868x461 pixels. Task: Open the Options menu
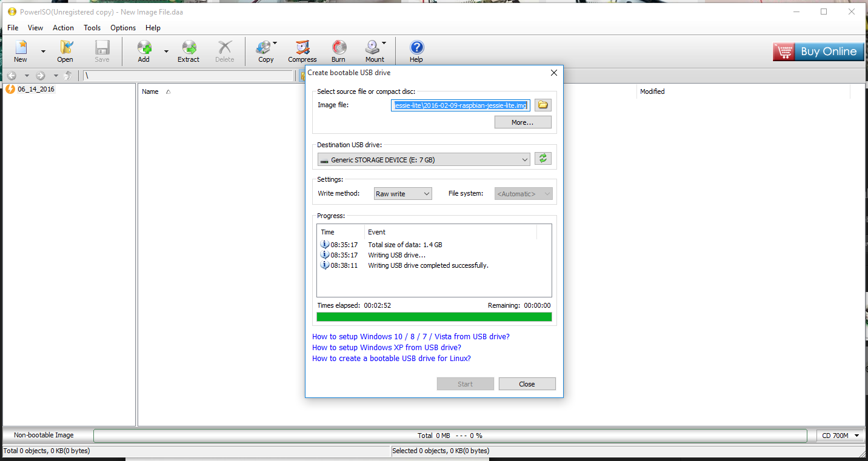(x=122, y=27)
